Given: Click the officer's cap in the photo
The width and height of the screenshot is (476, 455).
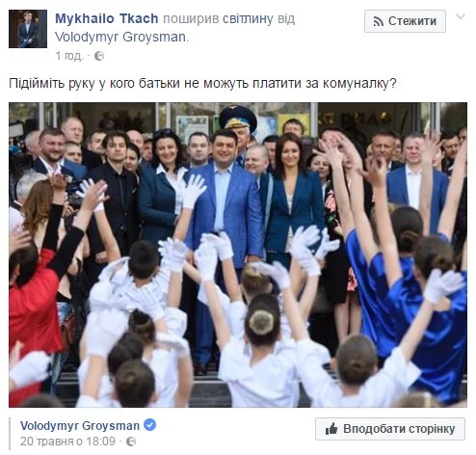Looking at the screenshot, I should pos(238,117).
